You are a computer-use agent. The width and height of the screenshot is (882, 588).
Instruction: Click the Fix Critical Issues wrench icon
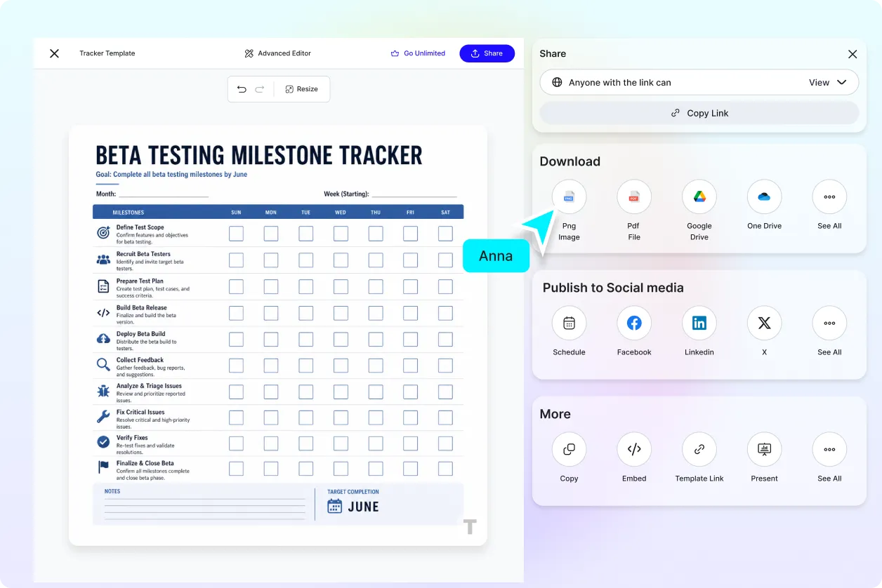coord(103,417)
